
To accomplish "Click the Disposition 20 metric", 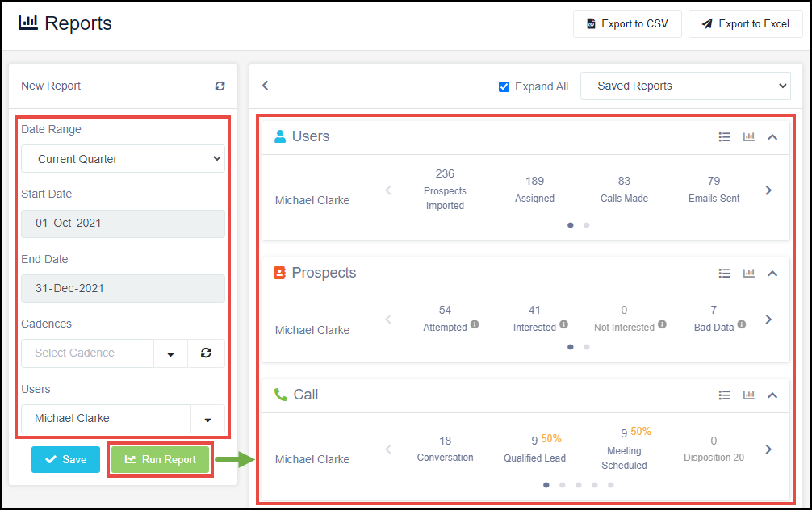I will click(714, 449).
